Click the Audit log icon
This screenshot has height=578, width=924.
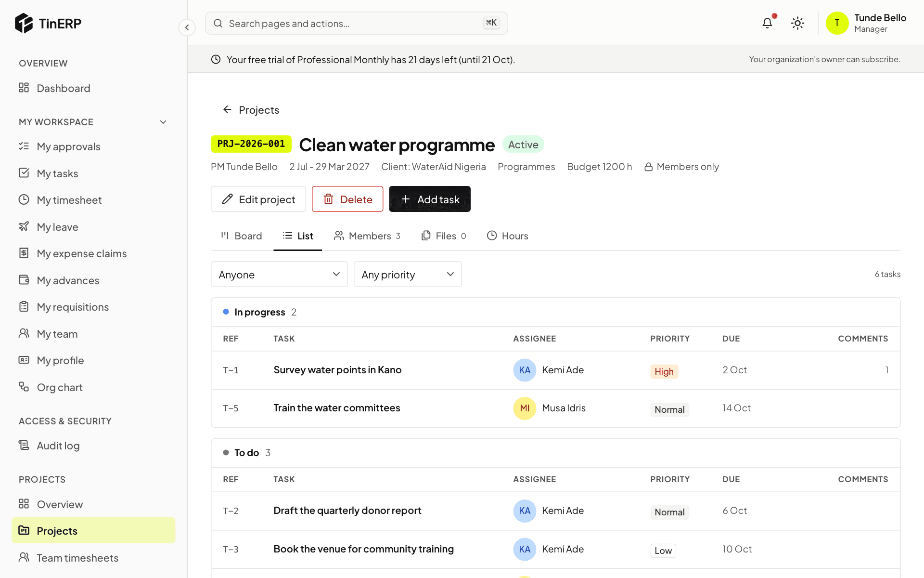pos(24,445)
